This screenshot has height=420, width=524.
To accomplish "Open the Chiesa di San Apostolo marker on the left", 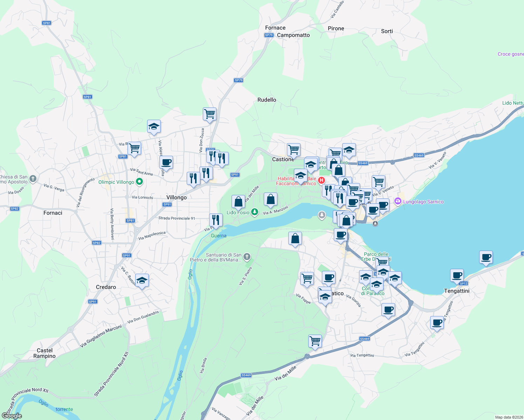I will tap(33, 178).
